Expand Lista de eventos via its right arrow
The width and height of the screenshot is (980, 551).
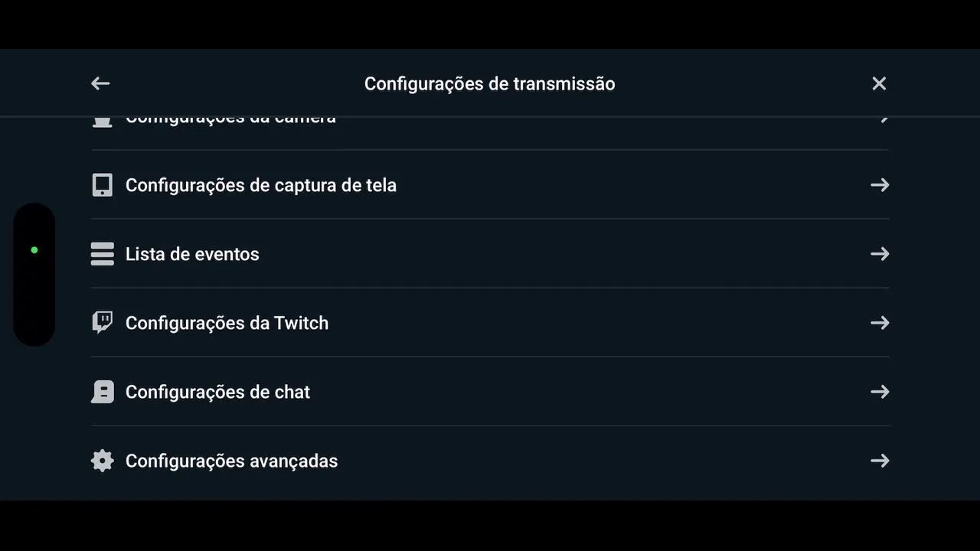(880, 254)
